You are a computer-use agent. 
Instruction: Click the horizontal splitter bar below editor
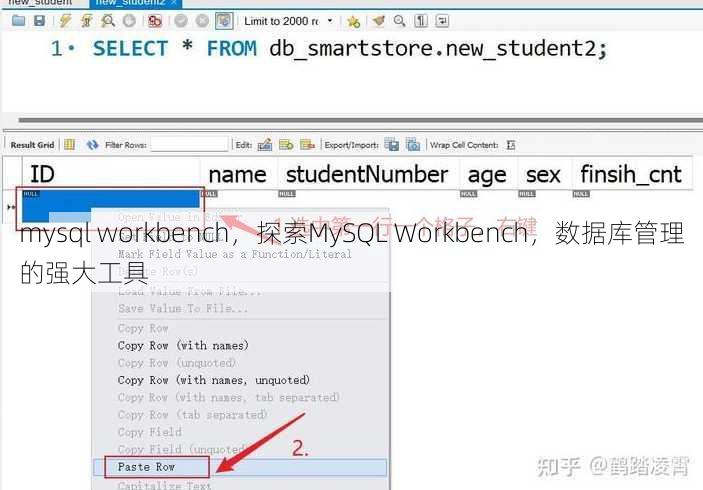[x=360, y=120]
